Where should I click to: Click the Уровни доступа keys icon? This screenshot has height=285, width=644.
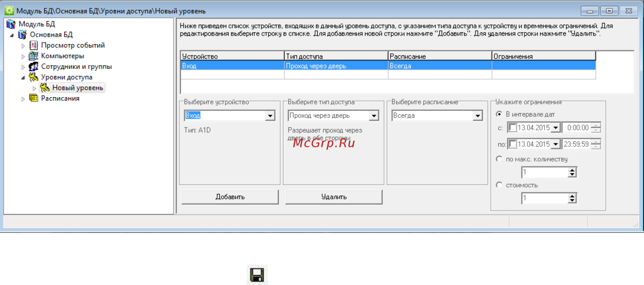[x=34, y=77]
